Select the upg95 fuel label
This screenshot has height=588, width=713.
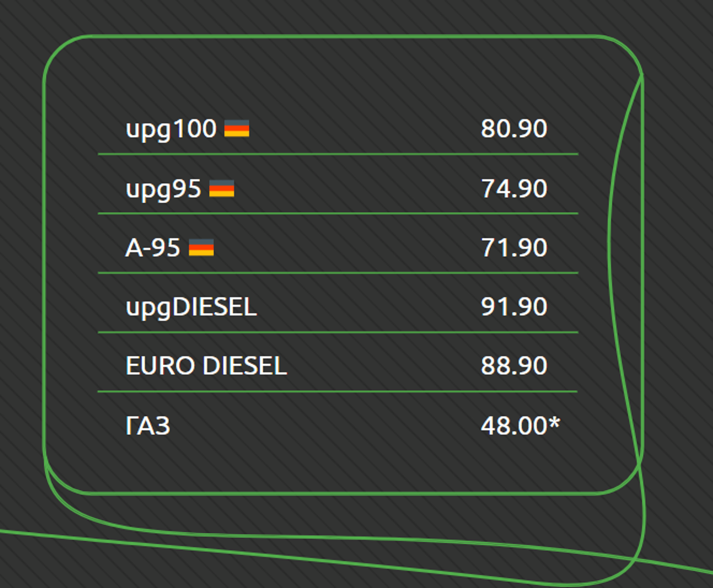(x=163, y=189)
